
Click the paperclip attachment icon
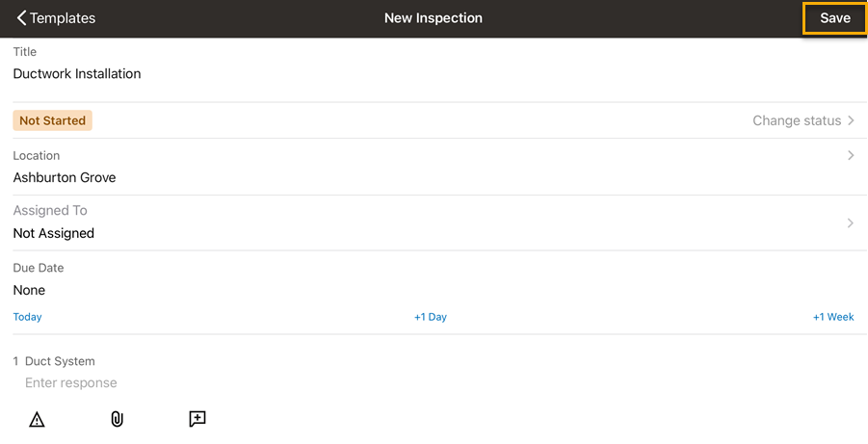pyautogui.click(x=117, y=419)
